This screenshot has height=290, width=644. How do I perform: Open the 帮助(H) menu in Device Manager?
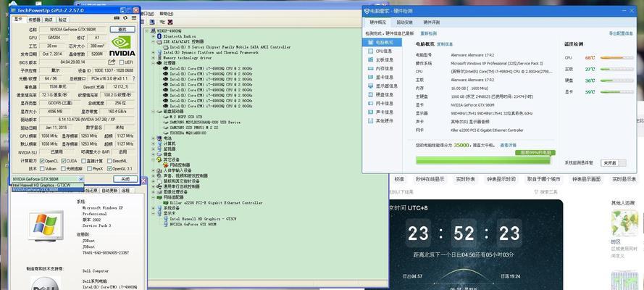coord(166,14)
